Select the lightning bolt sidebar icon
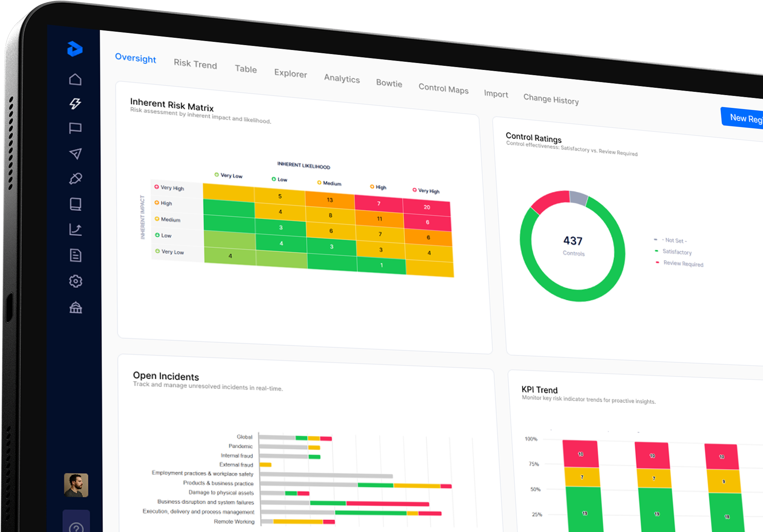The width and height of the screenshot is (763, 532). 75,103
